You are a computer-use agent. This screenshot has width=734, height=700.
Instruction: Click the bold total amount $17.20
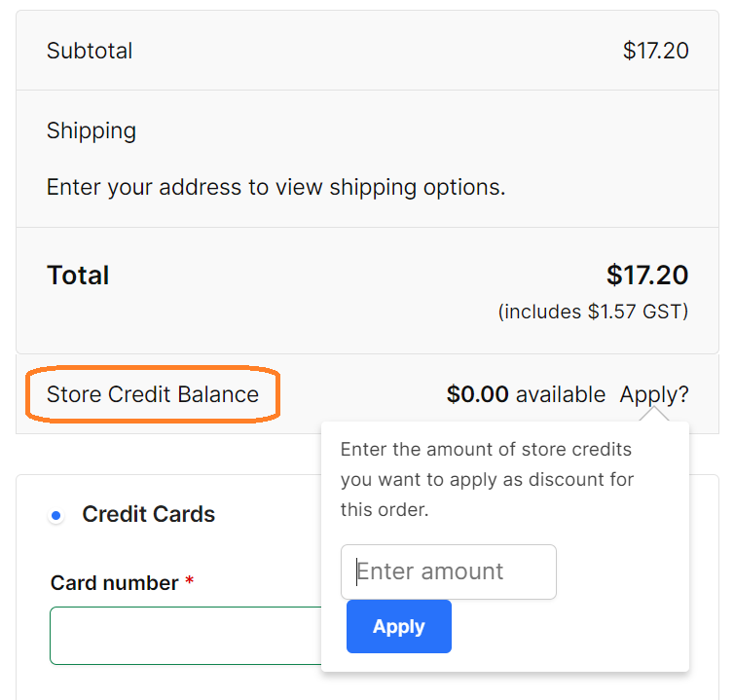[646, 276]
